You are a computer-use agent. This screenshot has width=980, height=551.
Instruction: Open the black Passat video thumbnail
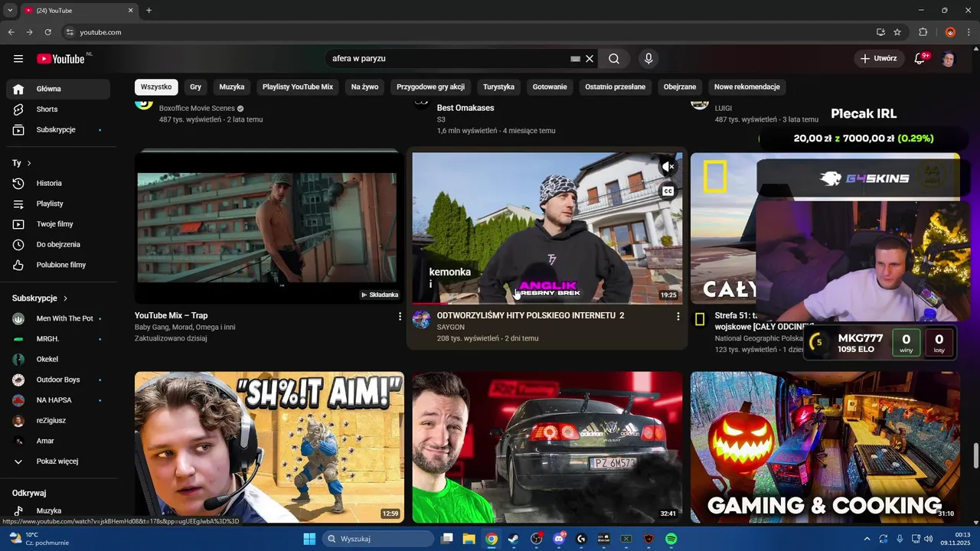(547, 448)
